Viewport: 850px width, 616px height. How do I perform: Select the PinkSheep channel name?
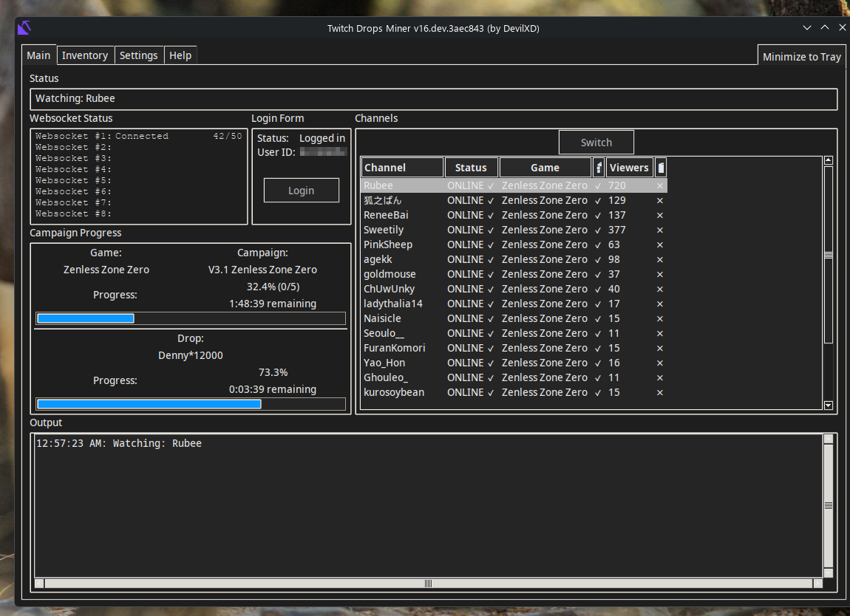coord(388,245)
